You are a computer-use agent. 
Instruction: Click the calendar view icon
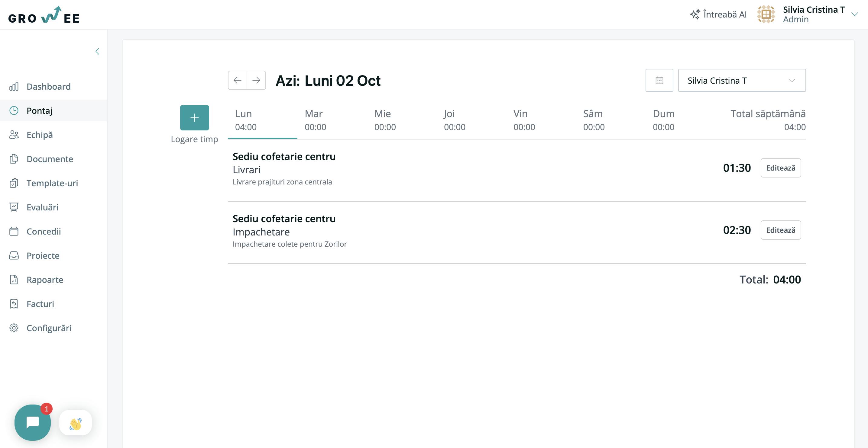(659, 80)
